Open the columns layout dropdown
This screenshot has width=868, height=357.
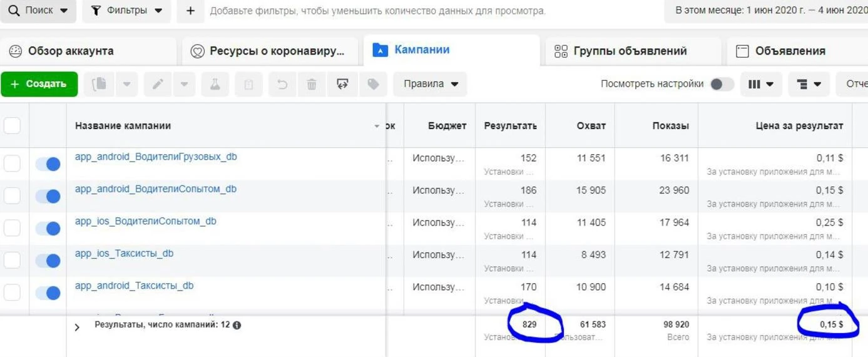(761, 84)
